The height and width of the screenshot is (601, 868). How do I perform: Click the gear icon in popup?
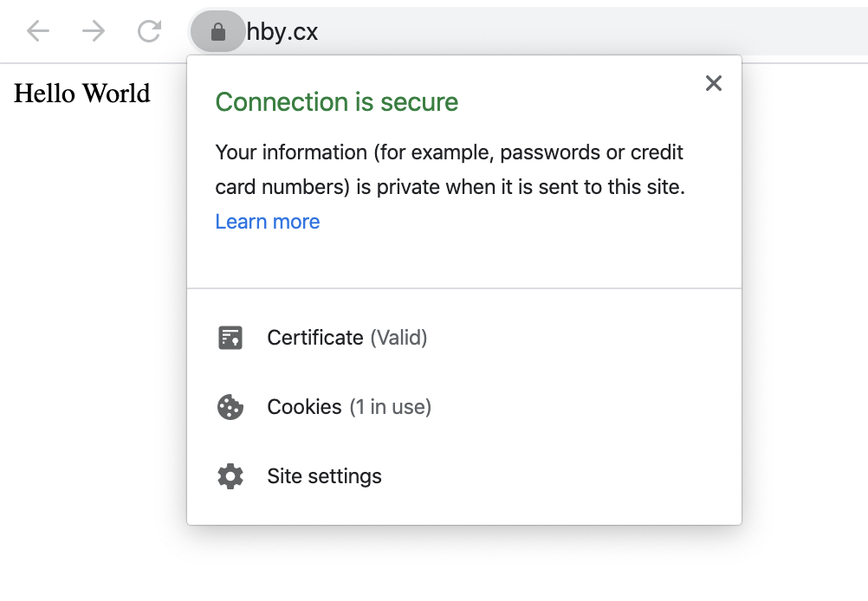230,476
